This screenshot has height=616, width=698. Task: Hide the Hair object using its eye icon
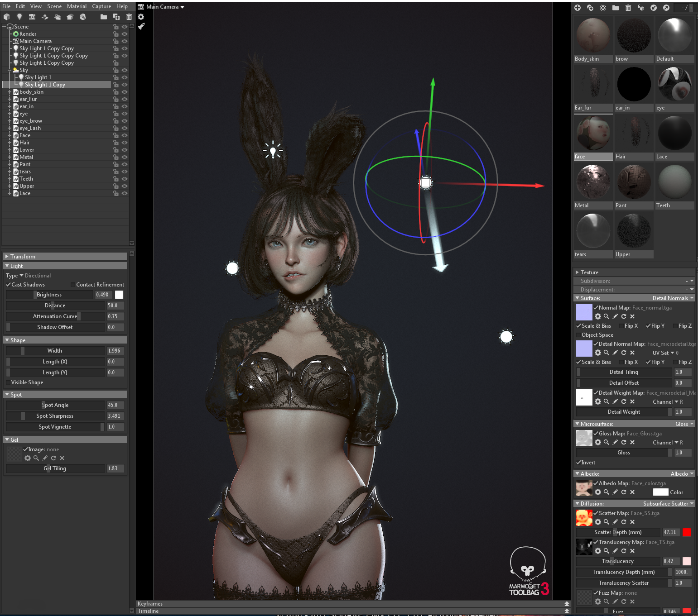pyautogui.click(x=125, y=143)
